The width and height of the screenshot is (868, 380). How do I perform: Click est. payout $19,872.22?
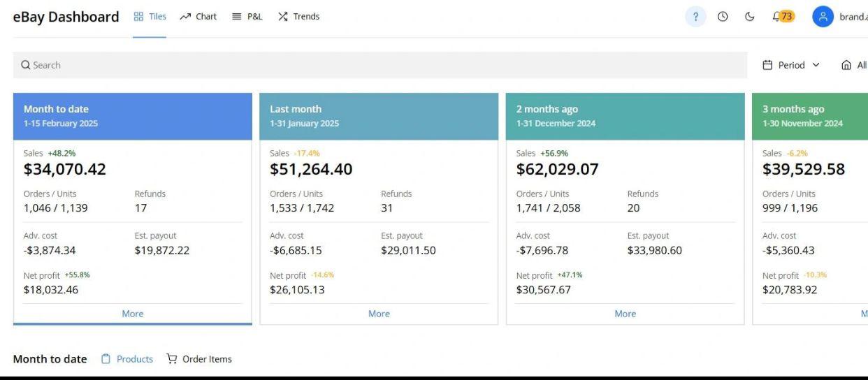[162, 250]
